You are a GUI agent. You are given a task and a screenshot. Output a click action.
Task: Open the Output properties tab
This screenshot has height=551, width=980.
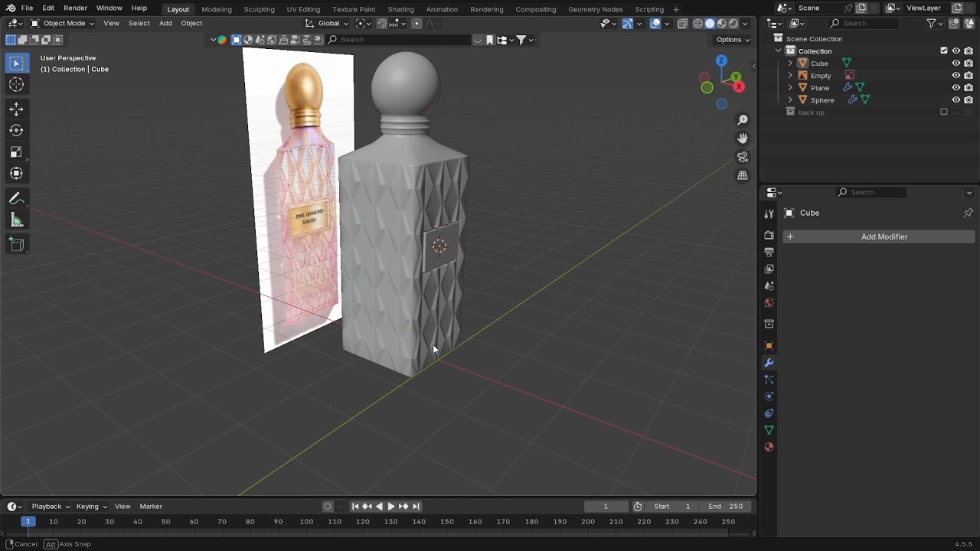tap(769, 252)
